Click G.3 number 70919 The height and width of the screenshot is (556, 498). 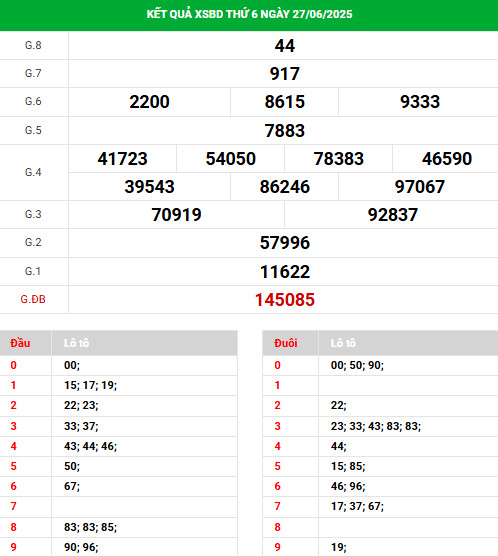point(176,215)
